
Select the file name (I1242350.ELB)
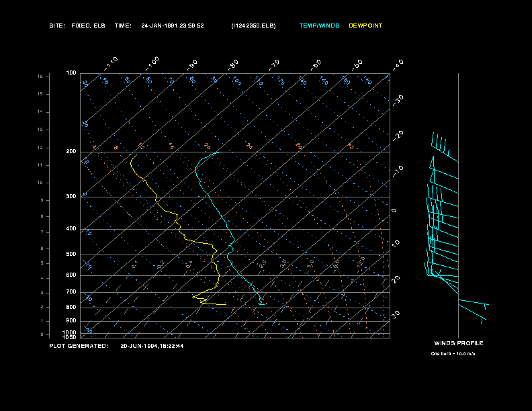coord(253,26)
